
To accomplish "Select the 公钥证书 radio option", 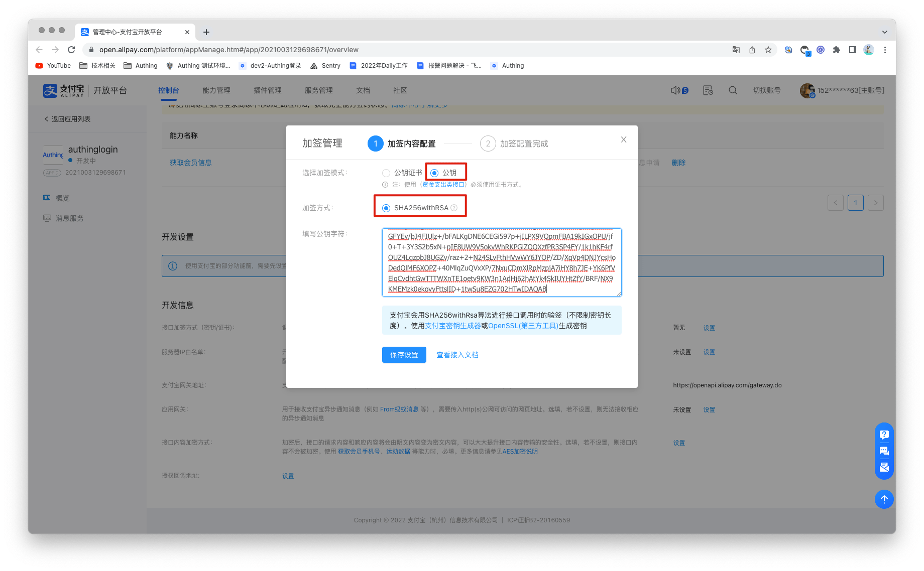I will 386,173.
